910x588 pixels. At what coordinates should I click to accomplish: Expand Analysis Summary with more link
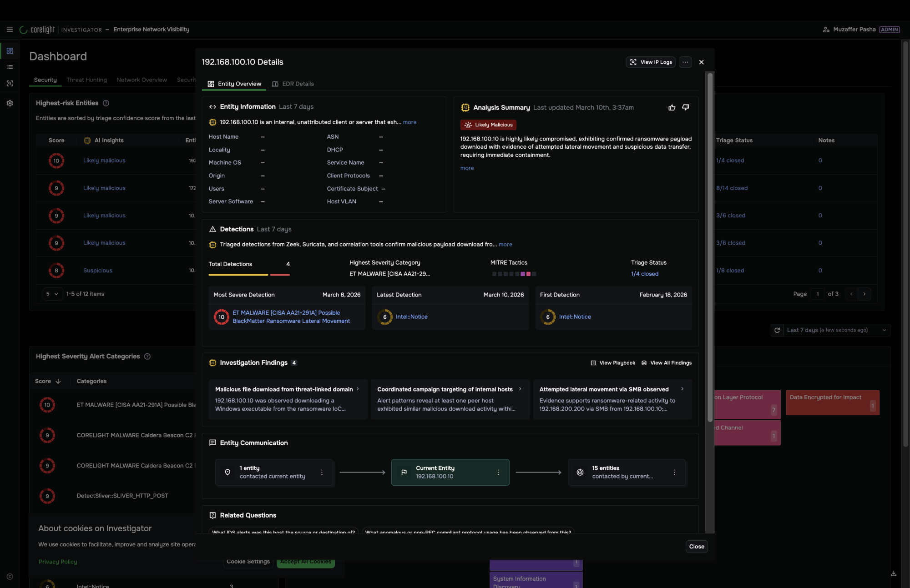click(467, 168)
